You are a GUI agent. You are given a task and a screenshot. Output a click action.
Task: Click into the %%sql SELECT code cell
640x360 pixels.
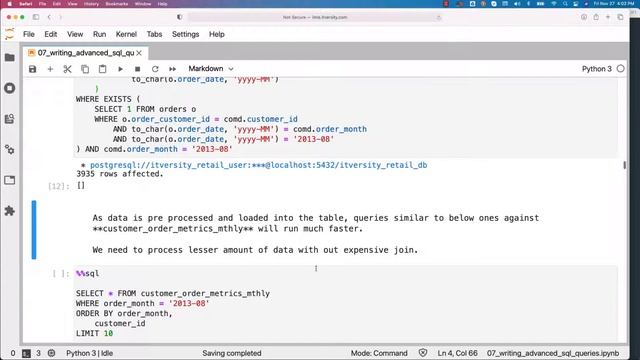(x=345, y=304)
